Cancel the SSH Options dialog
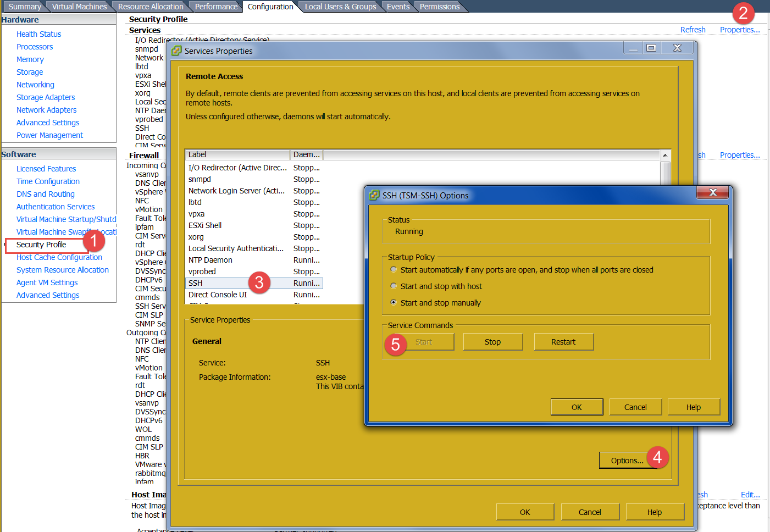The height and width of the screenshot is (532, 770). [x=635, y=407]
